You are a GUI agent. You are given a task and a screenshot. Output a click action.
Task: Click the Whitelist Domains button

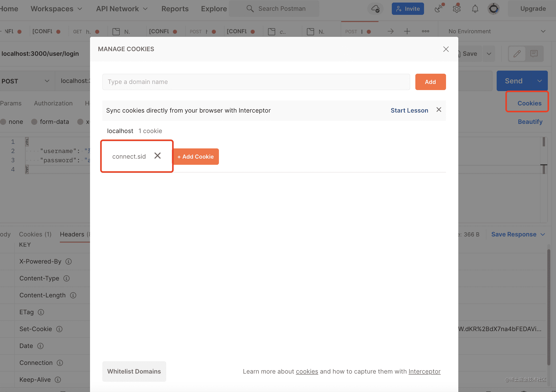134,372
